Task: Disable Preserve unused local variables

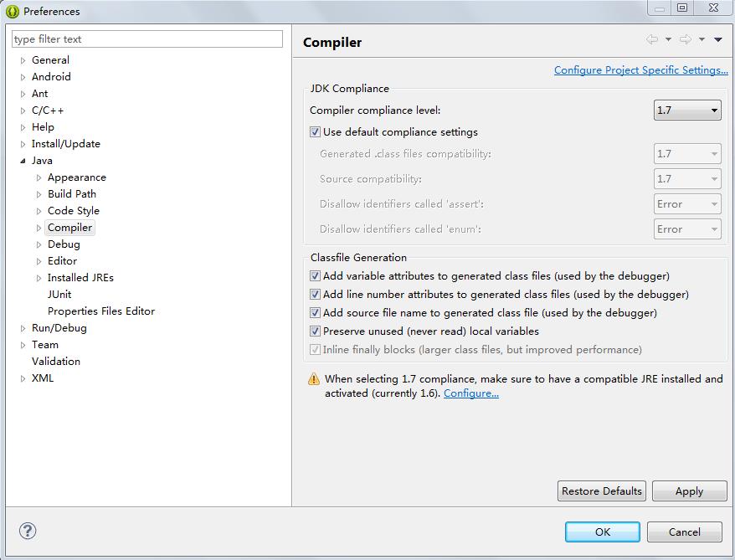Action: point(316,331)
